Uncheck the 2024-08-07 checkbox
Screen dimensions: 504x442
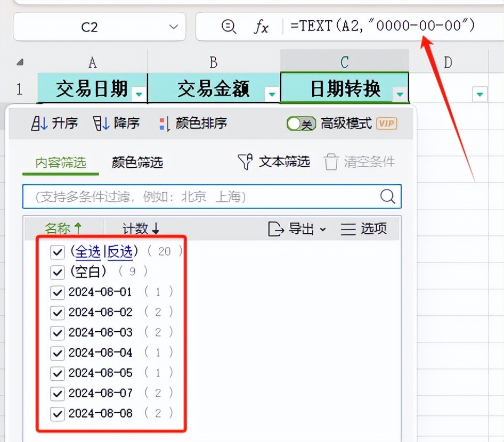(x=57, y=394)
